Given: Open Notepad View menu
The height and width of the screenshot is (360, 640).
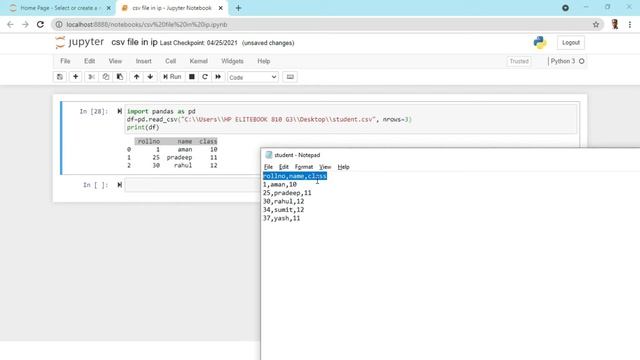Looking at the screenshot, I should tap(325, 167).
